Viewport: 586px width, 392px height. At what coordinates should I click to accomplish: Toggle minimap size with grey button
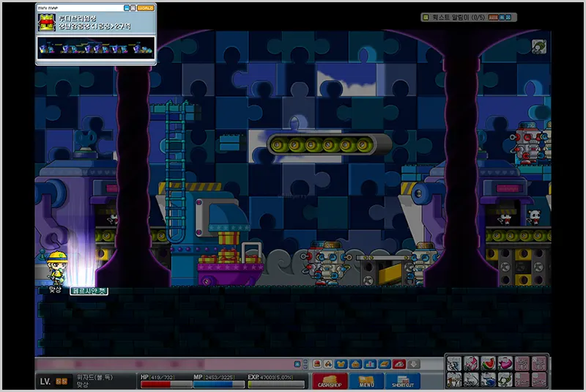pyautogui.click(x=133, y=8)
